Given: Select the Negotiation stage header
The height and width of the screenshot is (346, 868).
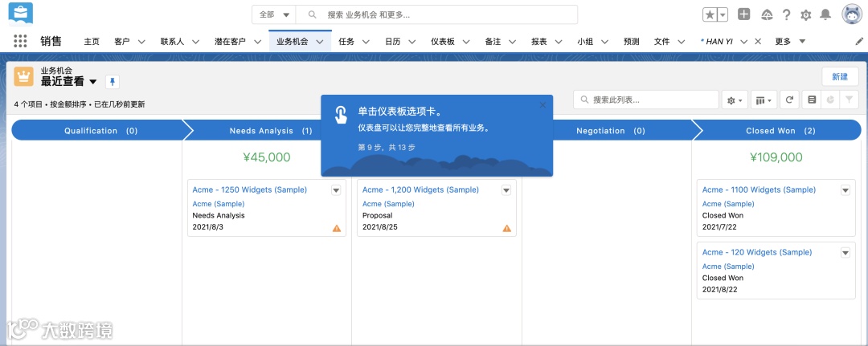Looking at the screenshot, I should 611,130.
